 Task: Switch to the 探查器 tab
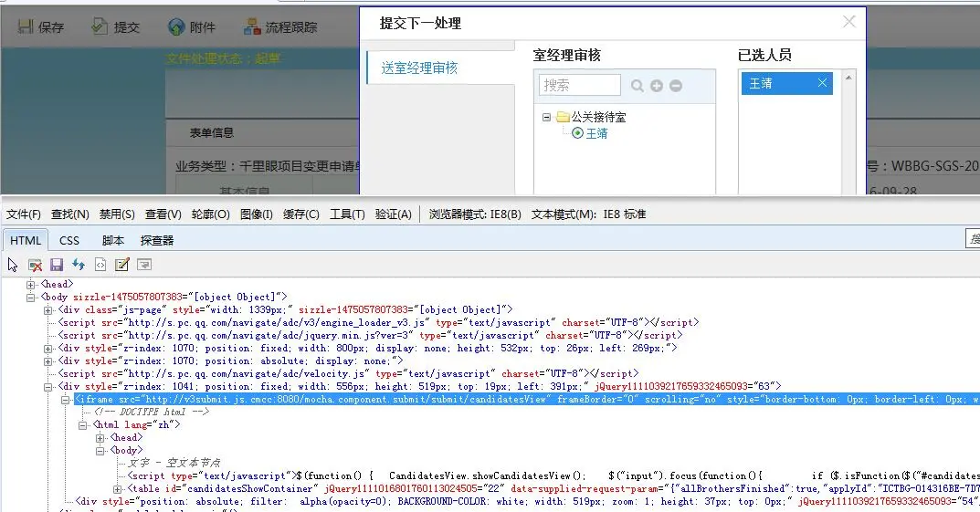point(157,240)
